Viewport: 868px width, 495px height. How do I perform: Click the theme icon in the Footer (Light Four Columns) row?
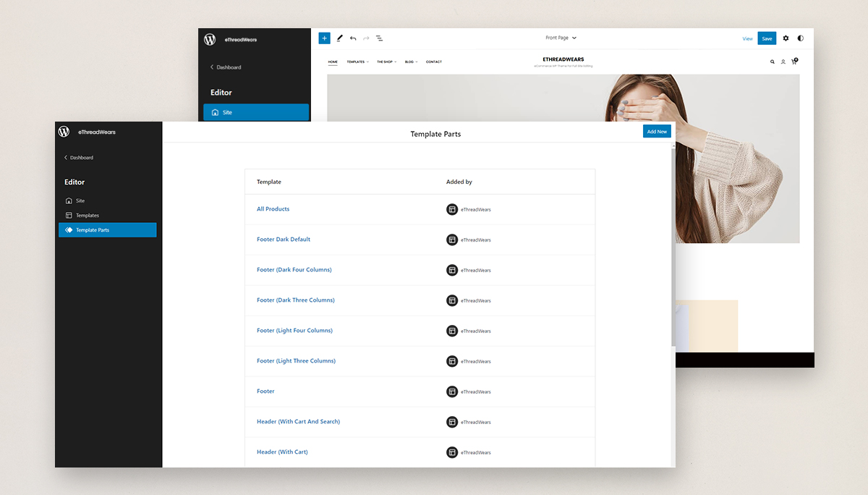click(452, 331)
